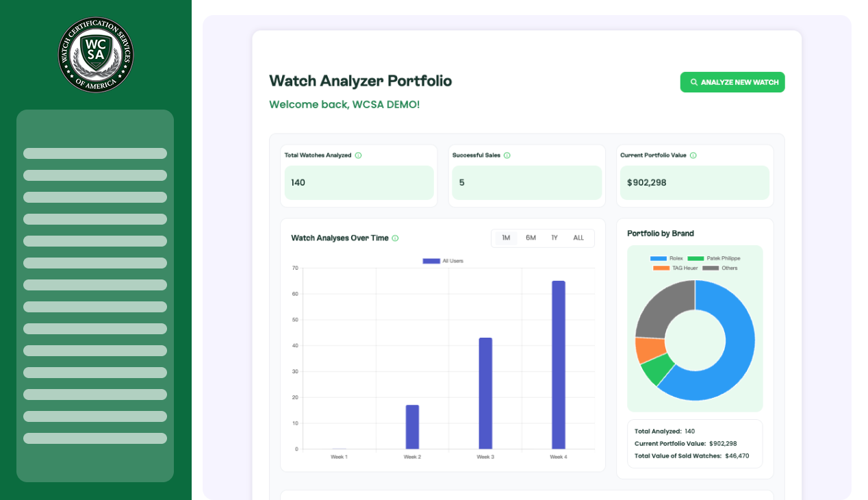Click the gray Others donut segment
The image size is (868, 500).
661,308
